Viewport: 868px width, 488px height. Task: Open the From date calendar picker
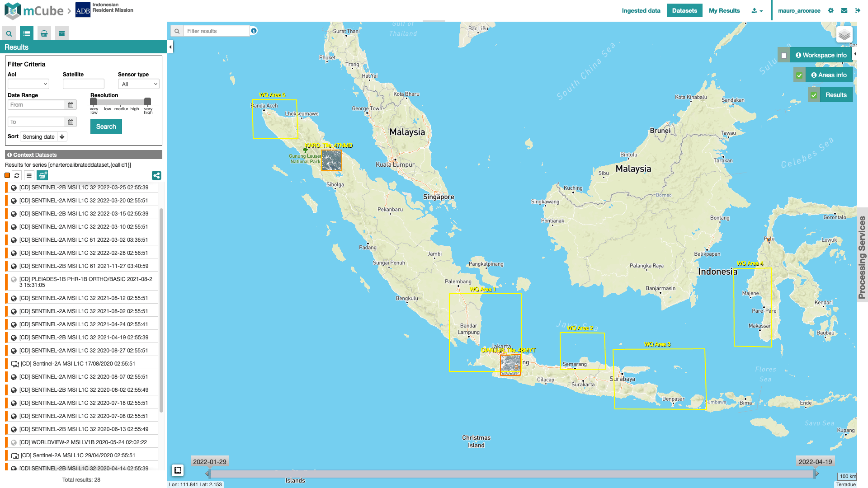[x=71, y=105]
